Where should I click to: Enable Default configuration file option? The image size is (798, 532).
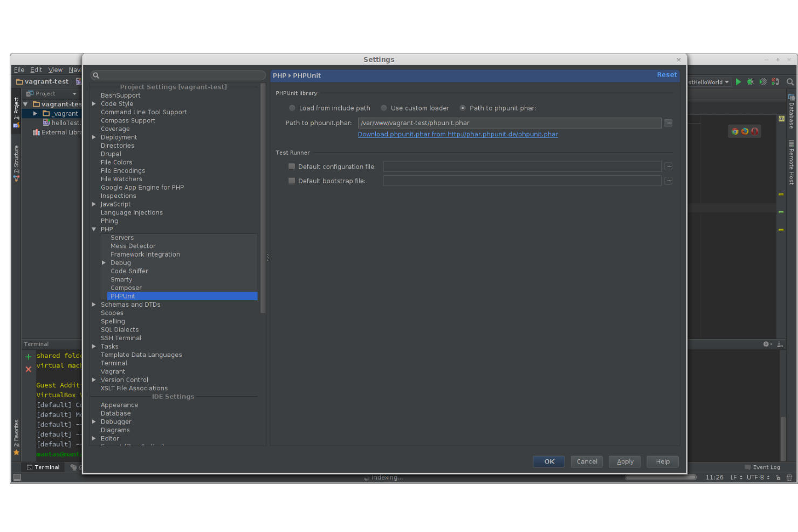292,167
